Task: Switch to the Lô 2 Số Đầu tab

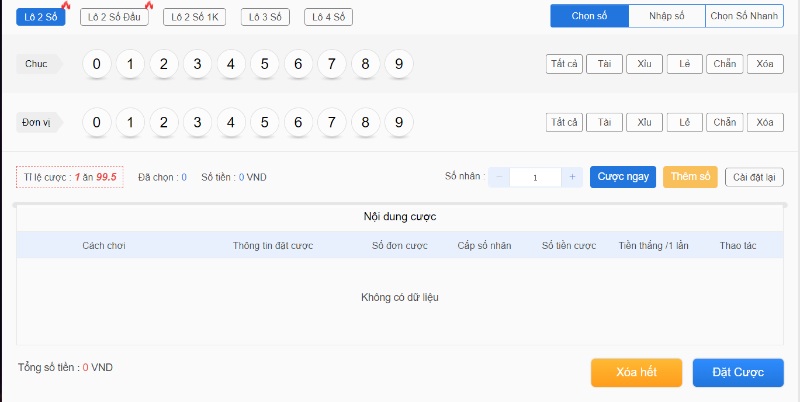Action: click(x=113, y=17)
